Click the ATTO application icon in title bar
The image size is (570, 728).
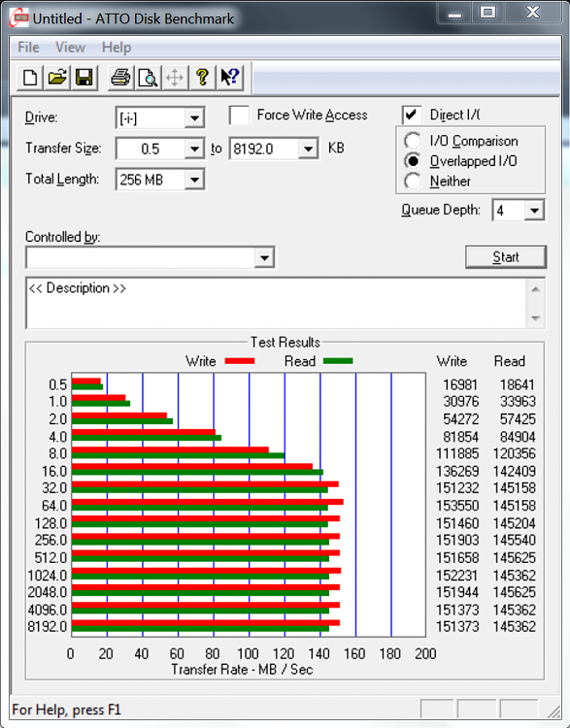[19, 18]
